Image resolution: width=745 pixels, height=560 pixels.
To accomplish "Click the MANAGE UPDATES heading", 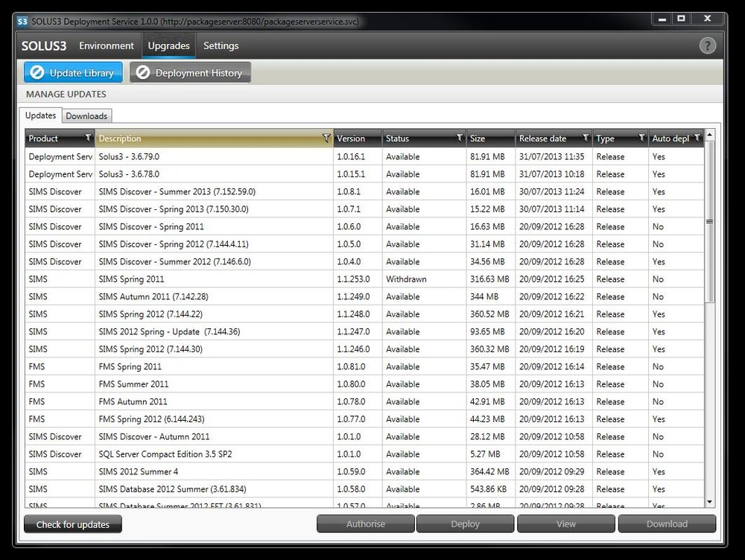I will click(x=66, y=94).
